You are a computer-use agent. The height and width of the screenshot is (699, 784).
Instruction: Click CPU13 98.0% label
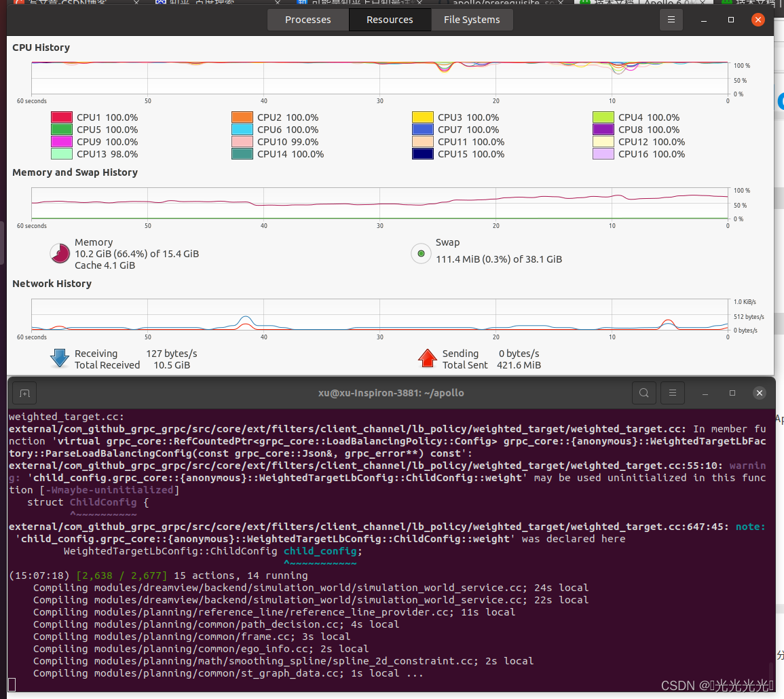click(x=107, y=154)
